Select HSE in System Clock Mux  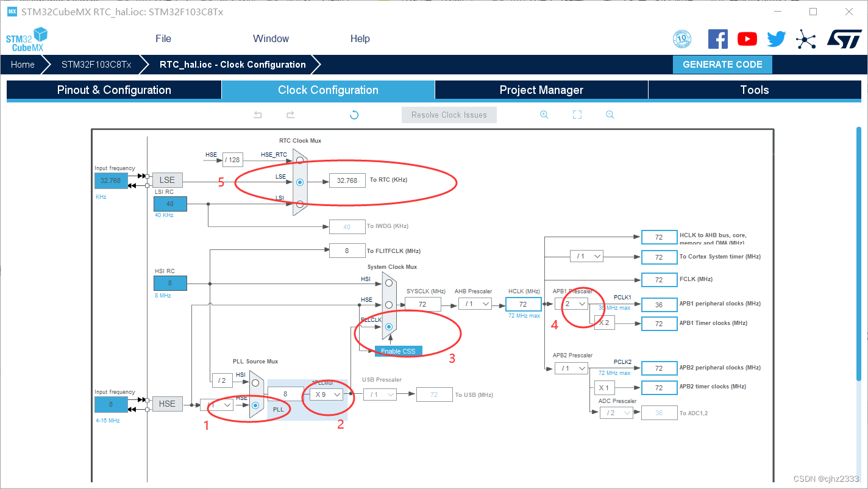coord(388,304)
